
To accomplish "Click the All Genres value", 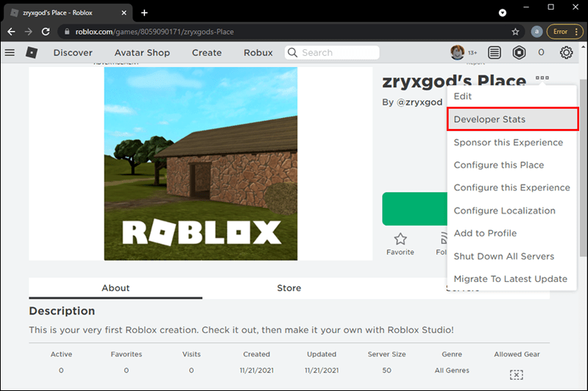I will (452, 370).
